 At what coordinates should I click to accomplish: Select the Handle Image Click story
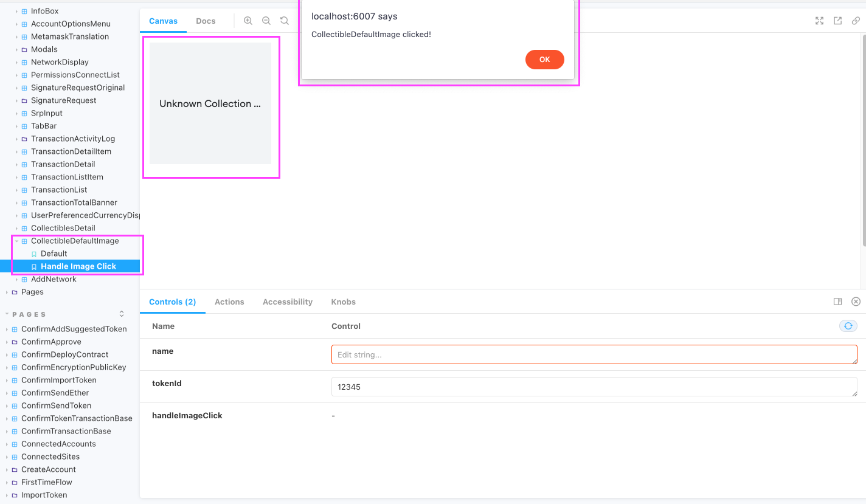pos(78,266)
